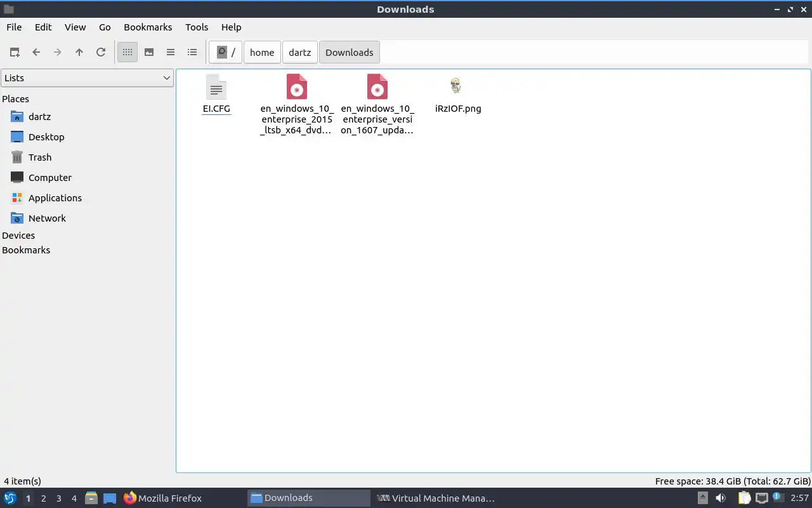Launch file manager from panel quick-launch
The height and width of the screenshot is (508, 812).
[91, 498]
